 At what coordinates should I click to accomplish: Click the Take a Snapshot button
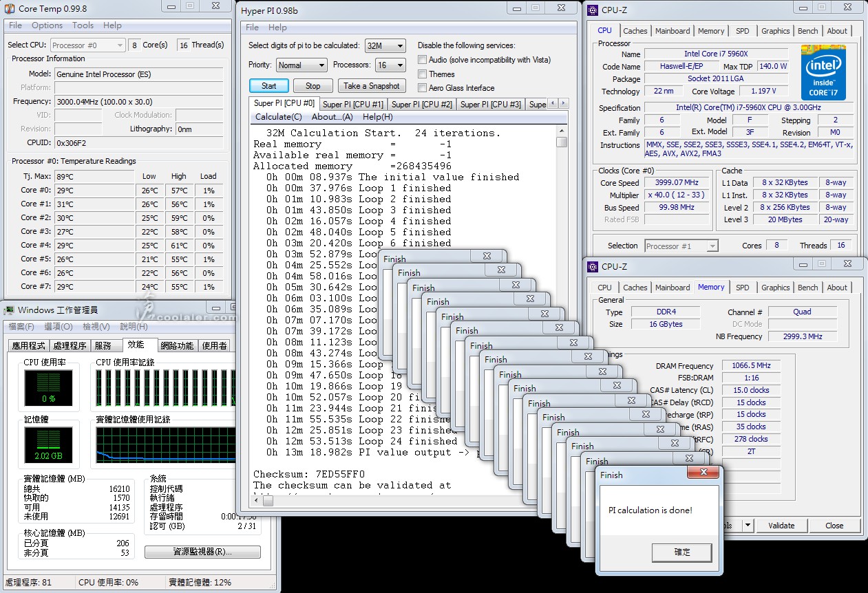(371, 86)
